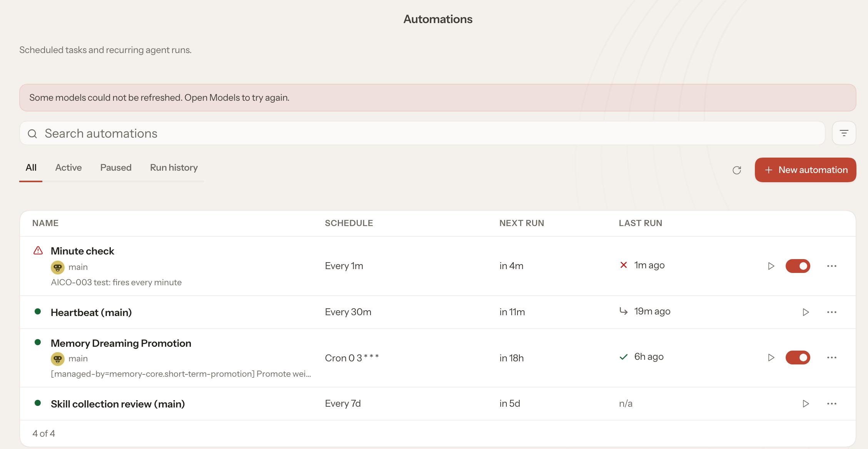Open the Memory Dreaming Promotion automation
The height and width of the screenshot is (449, 868).
[121, 343]
